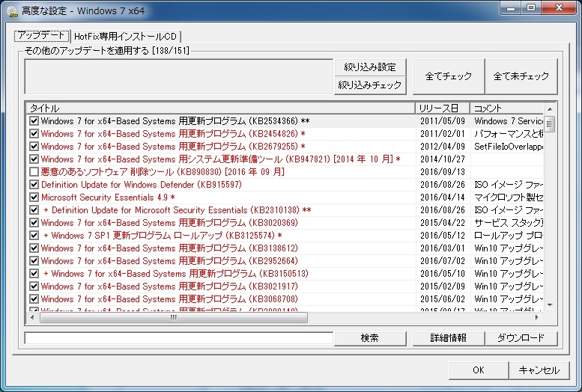Uncheck the KB2952664 update checkbox
Image resolution: width=582 pixels, height=392 pixels.
(x=34, y=261)
